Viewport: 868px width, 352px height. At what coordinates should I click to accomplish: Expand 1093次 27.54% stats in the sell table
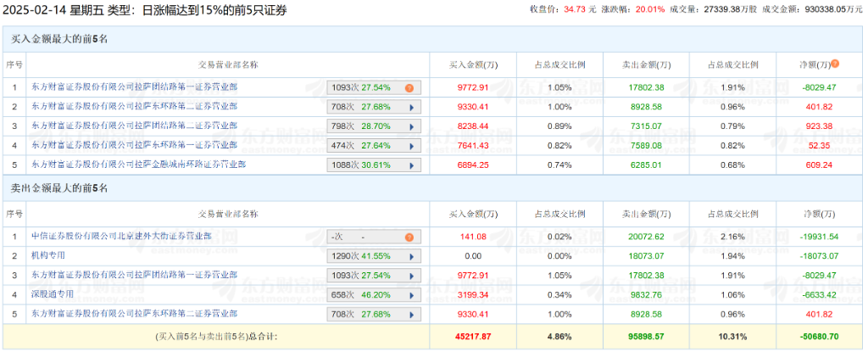(x=411, y=276)
